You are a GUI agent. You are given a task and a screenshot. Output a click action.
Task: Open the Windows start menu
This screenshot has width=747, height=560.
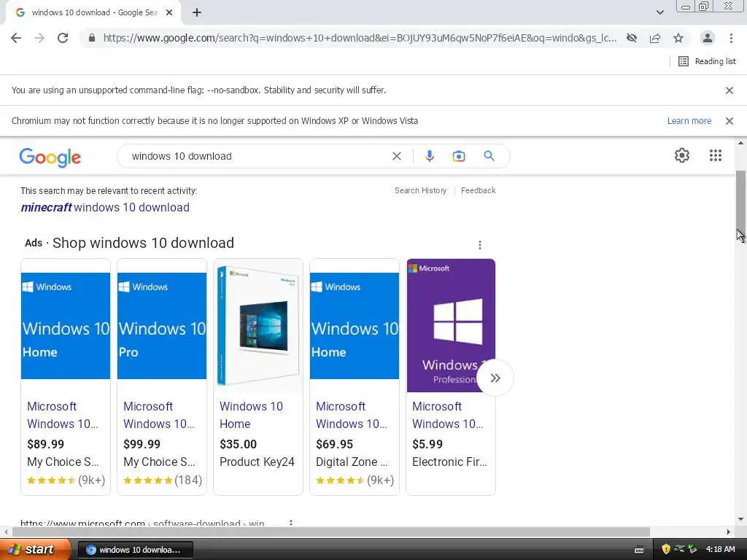click(x=35, y=550)
